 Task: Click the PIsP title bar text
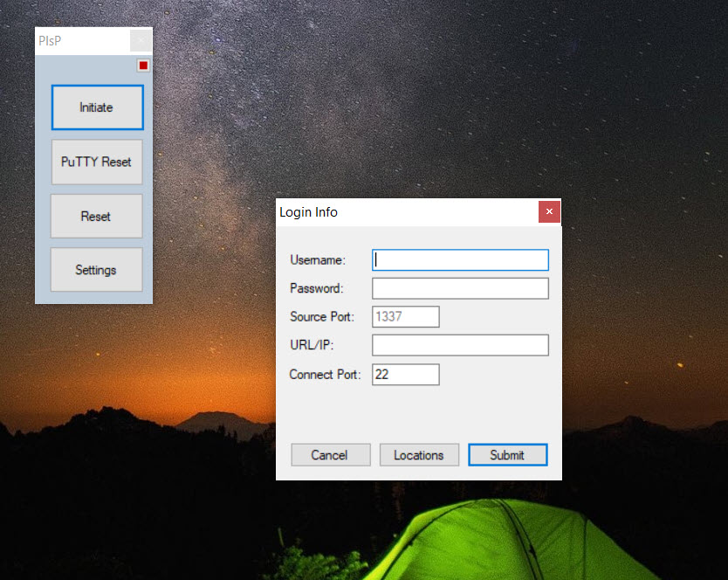50,41
